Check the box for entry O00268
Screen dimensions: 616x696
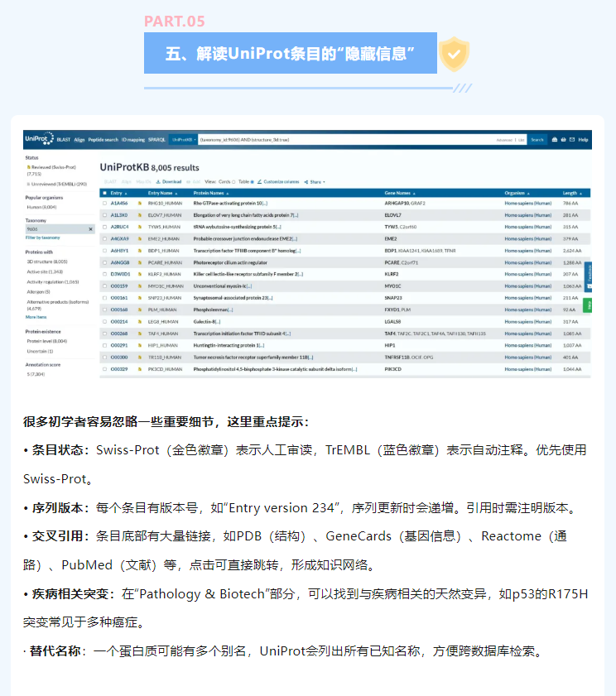pyautogui.click(x=105, y=334)
